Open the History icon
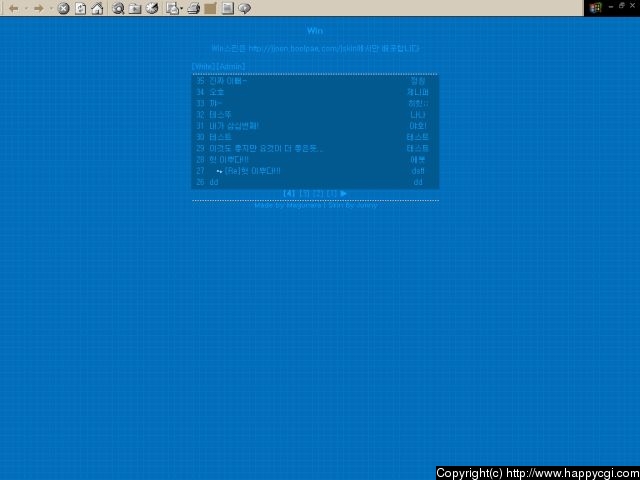The image size is (640, 480). [x=152, y=9]
